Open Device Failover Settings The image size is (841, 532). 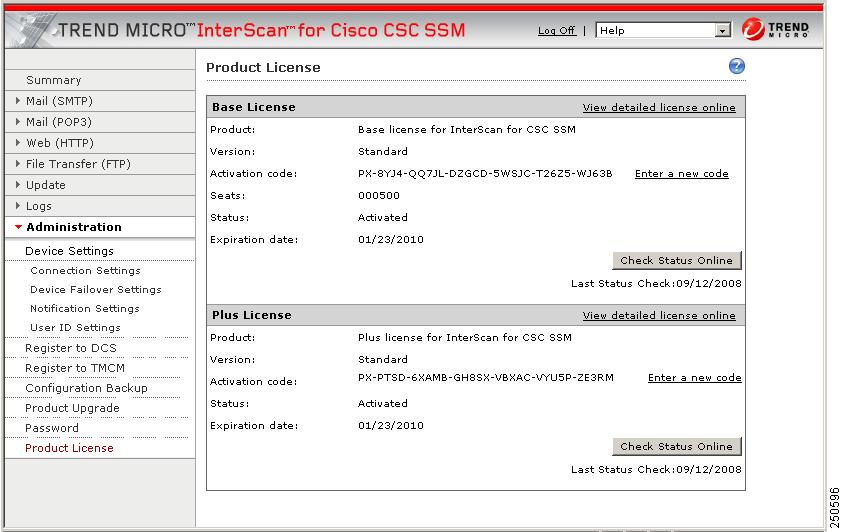click(x=95, y=289)
